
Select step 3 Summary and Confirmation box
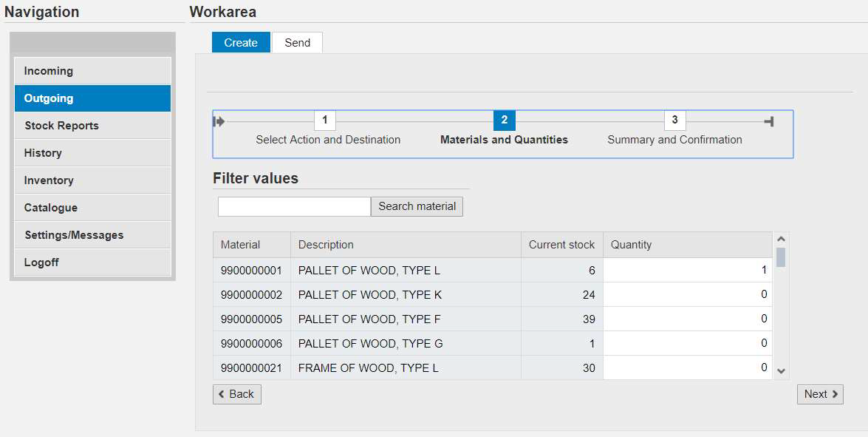(674, 121)
